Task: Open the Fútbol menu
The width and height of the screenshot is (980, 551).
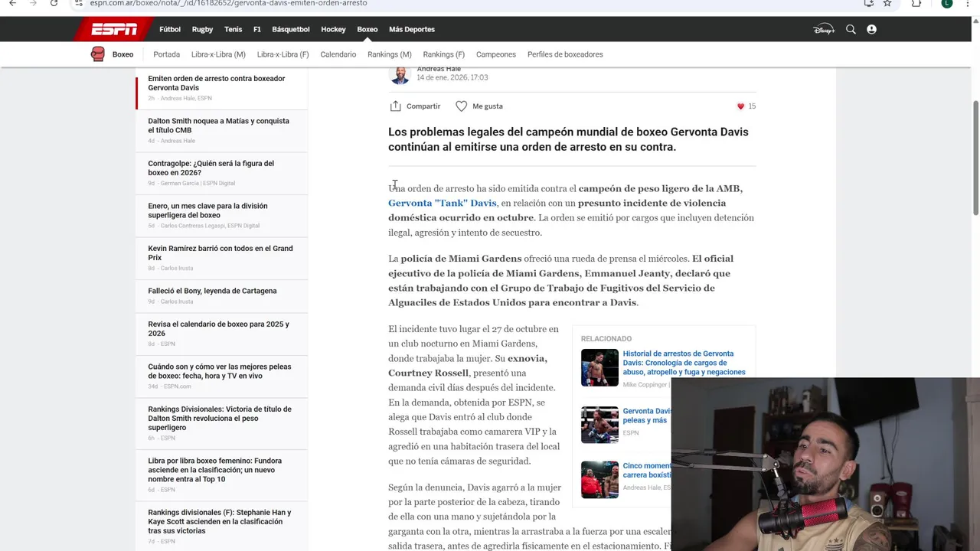Action: (170, 29)
